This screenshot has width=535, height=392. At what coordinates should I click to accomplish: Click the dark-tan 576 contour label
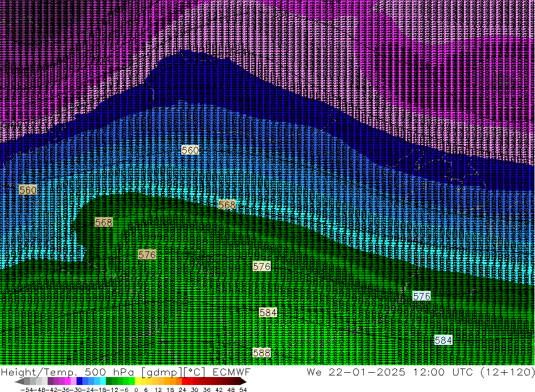tap(147, 255)
